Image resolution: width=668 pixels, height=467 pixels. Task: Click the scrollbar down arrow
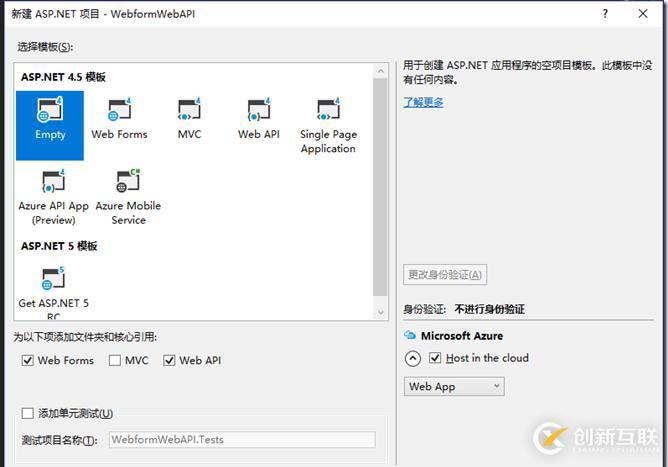pyautogui.click(x=380, y=313)
